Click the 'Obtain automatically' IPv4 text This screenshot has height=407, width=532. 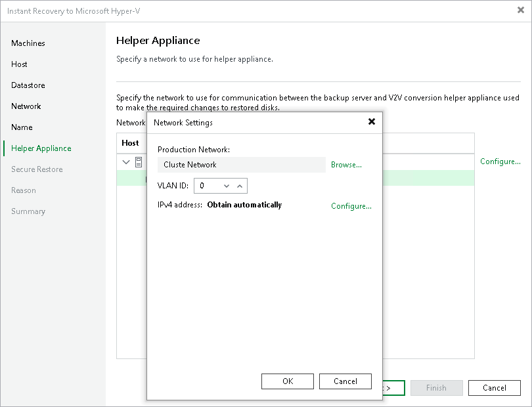pyautogui.click(x=244, y=205)
